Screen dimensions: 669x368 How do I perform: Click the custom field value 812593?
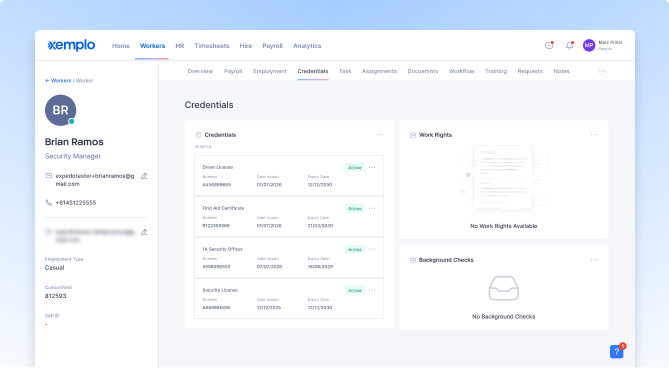pyautogui.click(x=55, y=296)
